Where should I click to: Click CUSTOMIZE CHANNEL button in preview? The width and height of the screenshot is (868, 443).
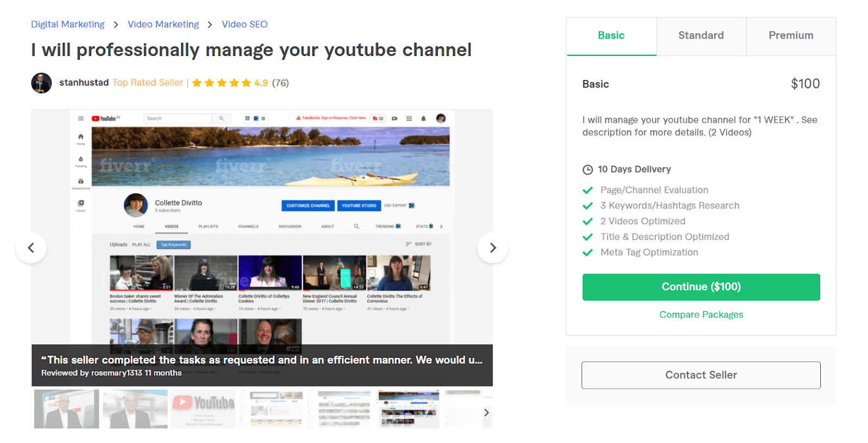(308, 206)
